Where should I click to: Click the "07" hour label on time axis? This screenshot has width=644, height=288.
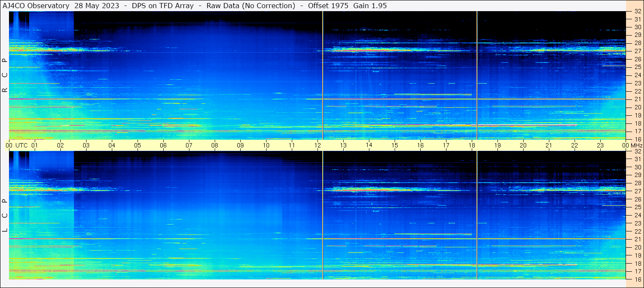click(x=189, y=145)
